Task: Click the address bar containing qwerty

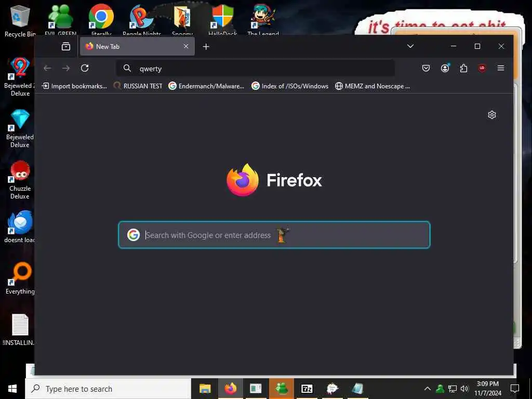Action: coord(256,69)
